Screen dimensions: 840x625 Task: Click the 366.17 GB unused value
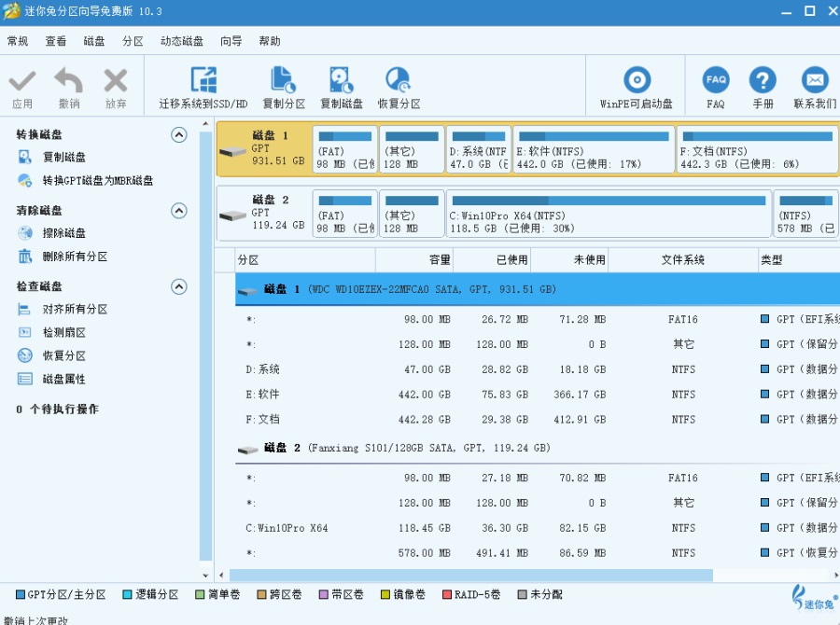tap(580, 395)
